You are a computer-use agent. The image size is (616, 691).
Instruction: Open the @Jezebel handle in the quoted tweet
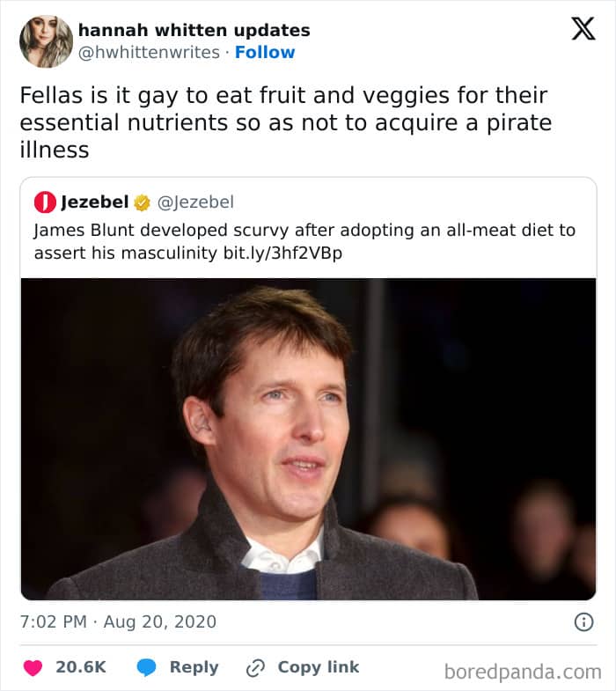[195, 202]
